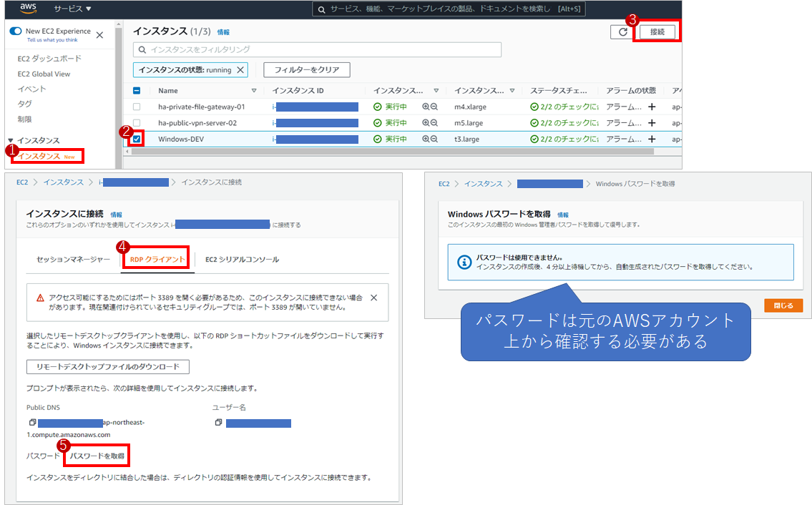Click status check of Windows-DEV row
Viewport: 812px width, 505px height.
coord(564,139)
